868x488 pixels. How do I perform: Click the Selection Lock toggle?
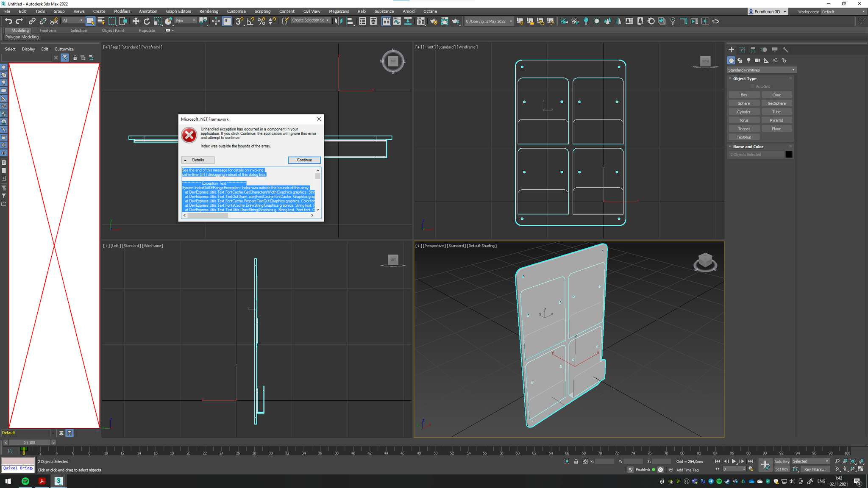(576, 461)
